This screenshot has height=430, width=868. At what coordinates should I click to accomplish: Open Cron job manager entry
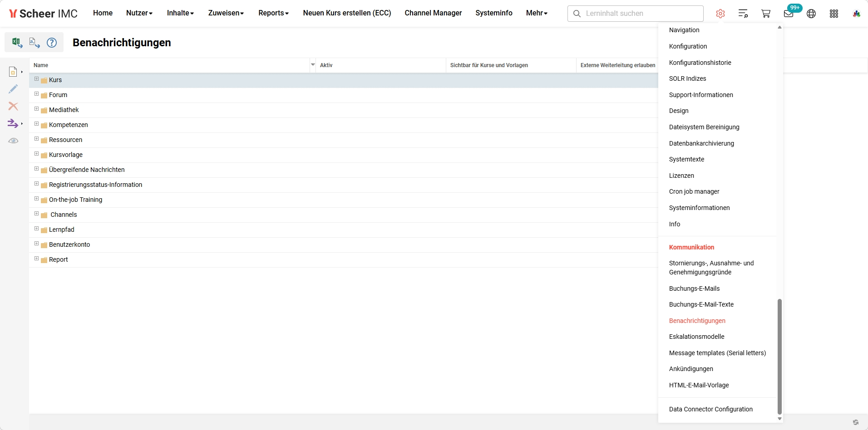694,191
